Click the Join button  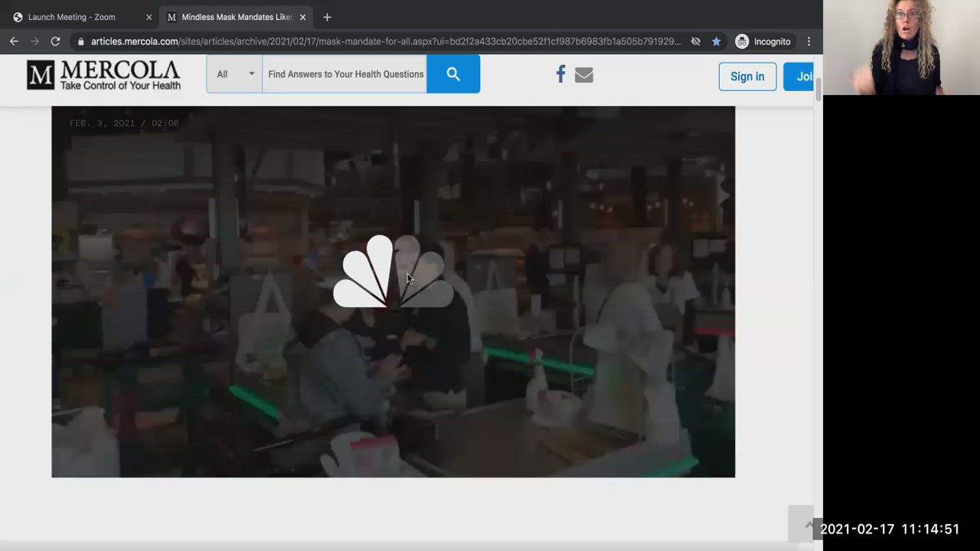point(800,77)
